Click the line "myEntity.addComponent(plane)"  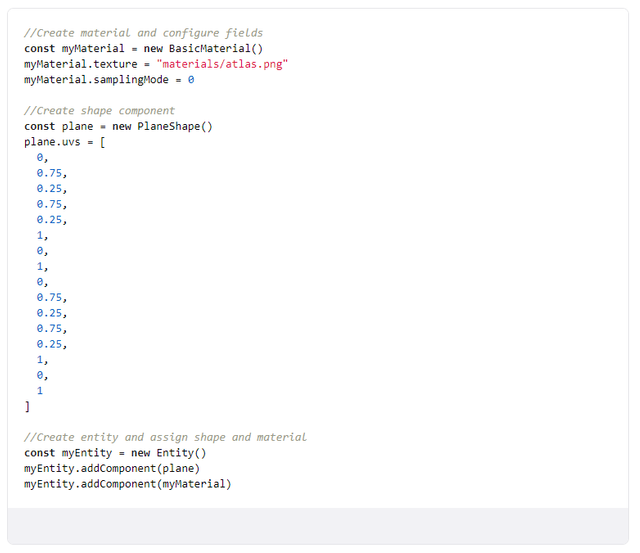click(x=112, y=469)
